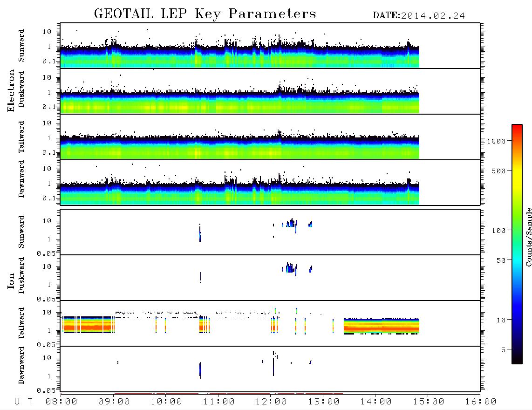Select the Ion Duskward axis label

click(21, 275)
